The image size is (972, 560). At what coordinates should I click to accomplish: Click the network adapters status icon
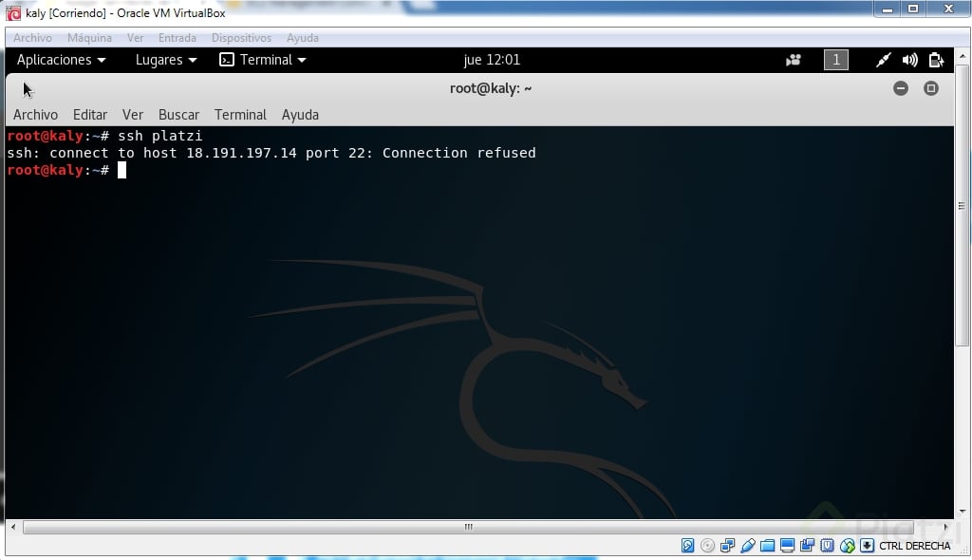pos(727,546)
